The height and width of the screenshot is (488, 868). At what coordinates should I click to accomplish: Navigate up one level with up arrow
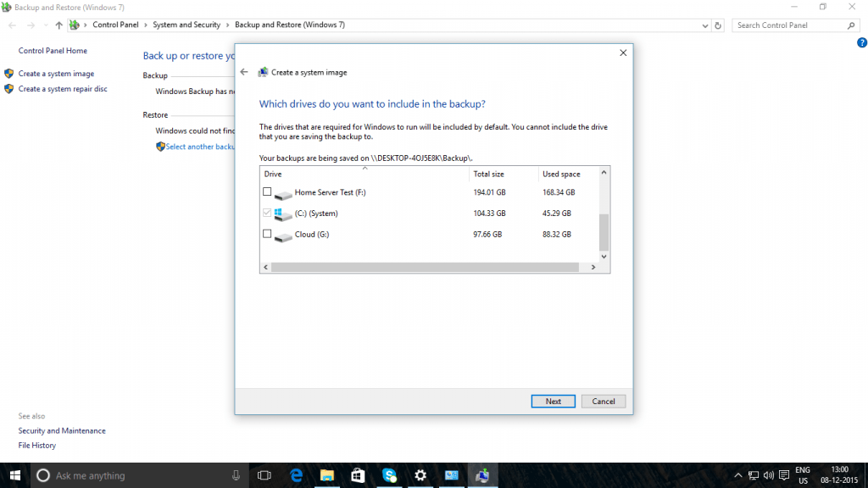click(58, 25)
